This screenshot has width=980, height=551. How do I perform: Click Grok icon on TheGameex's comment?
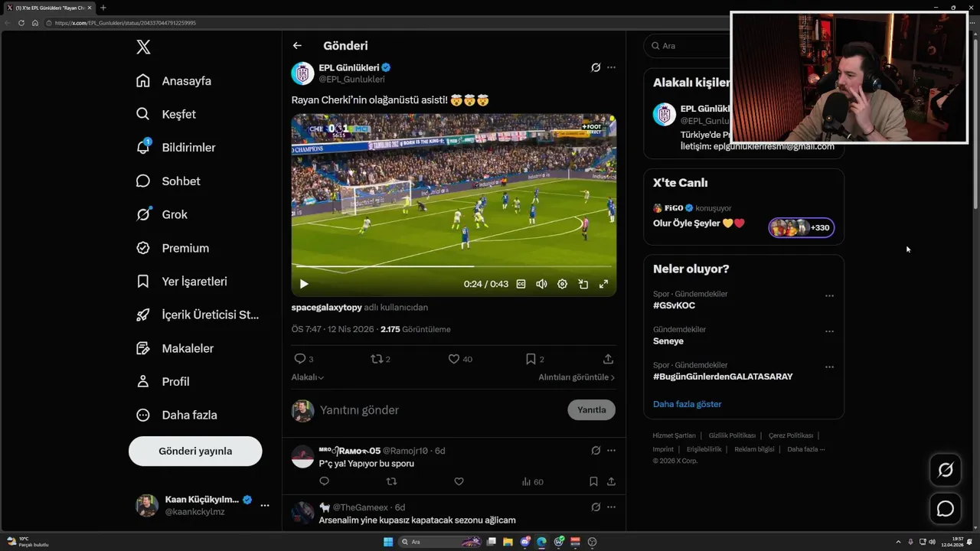point(596,507)
